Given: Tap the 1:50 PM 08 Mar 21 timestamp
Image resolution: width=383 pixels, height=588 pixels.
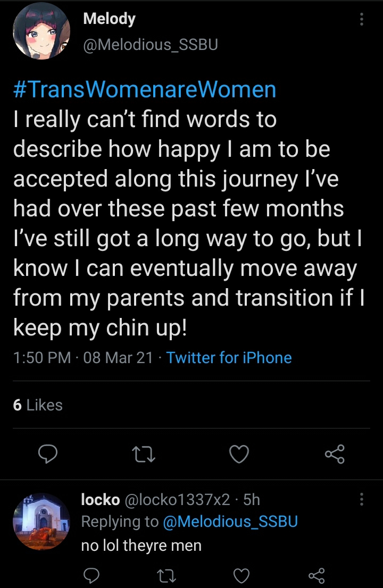Looking at the screenshot, I should click(x=83, y=357).
